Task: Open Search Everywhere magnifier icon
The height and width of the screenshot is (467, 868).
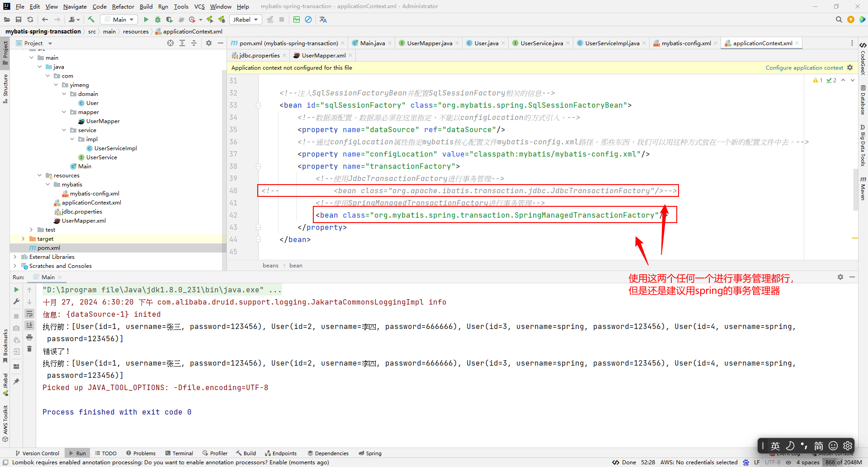Action: (x=839, y=19)
